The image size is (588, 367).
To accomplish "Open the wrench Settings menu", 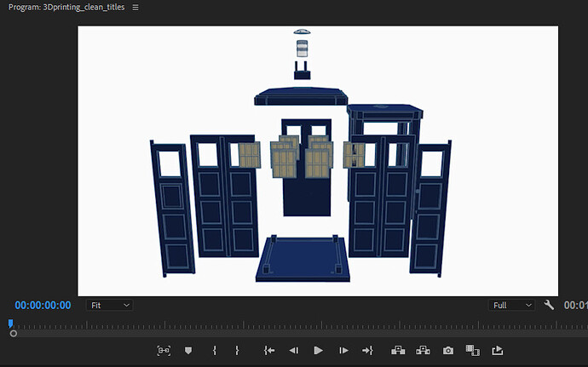I will click(x=549, y=305).
